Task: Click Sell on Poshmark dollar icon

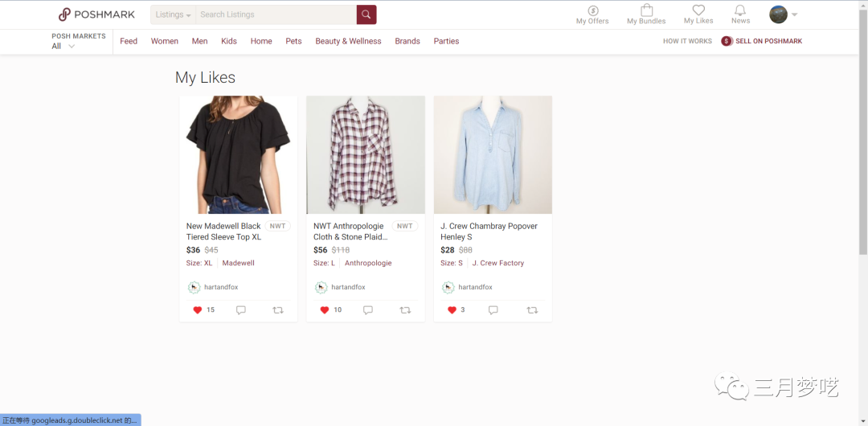Action: (x=727, y=41)
